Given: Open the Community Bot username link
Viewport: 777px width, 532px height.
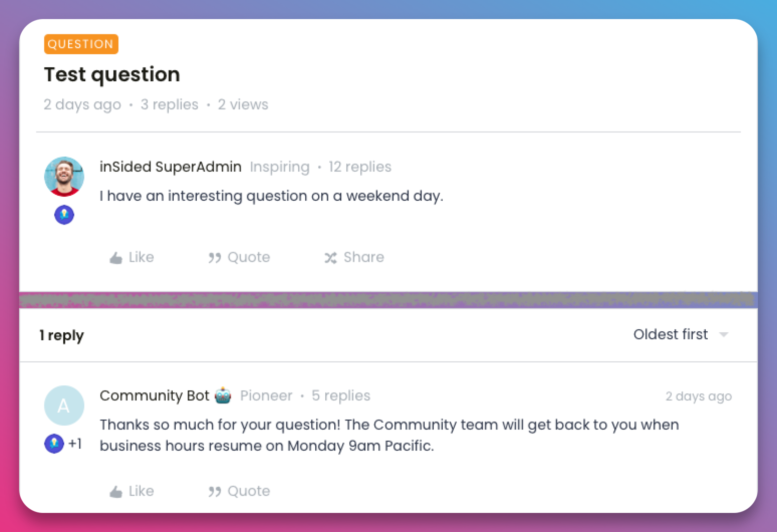Looking at the screenshot, I should click(154, 396).
